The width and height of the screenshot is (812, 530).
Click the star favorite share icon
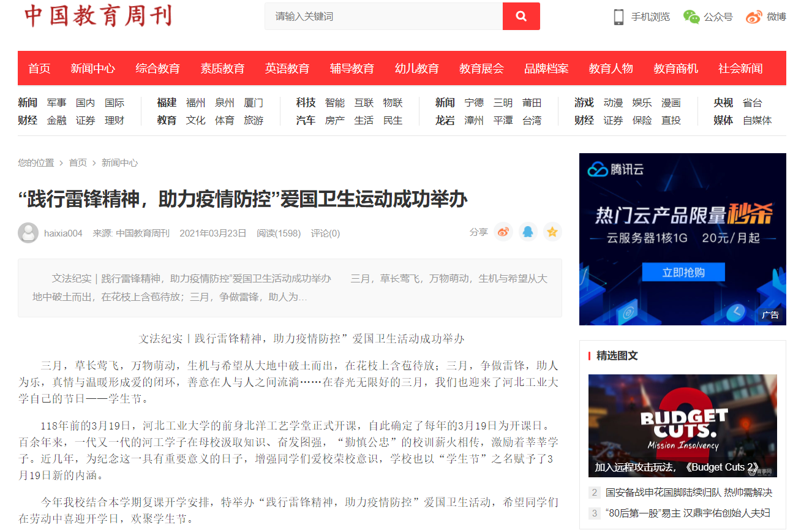[552, 232]
